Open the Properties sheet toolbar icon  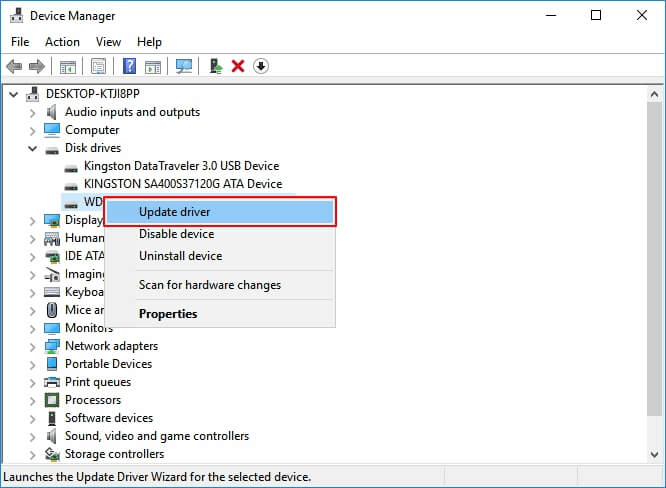point(98,66)
